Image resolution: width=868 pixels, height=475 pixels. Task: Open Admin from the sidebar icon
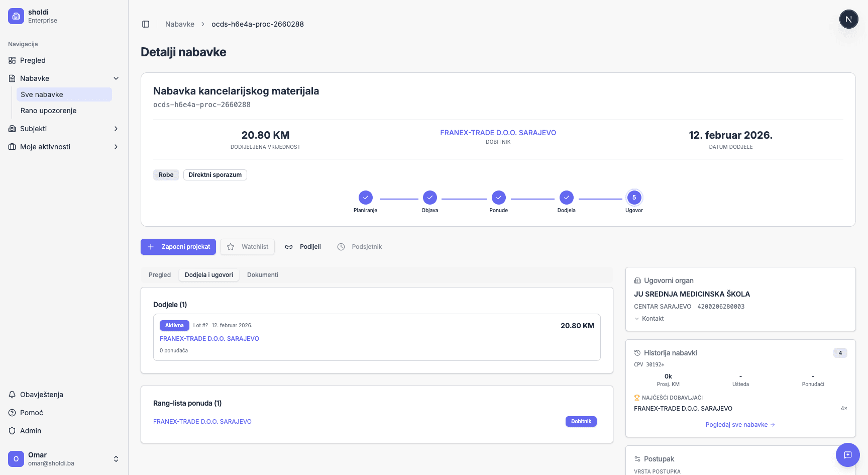coord(12,431)
